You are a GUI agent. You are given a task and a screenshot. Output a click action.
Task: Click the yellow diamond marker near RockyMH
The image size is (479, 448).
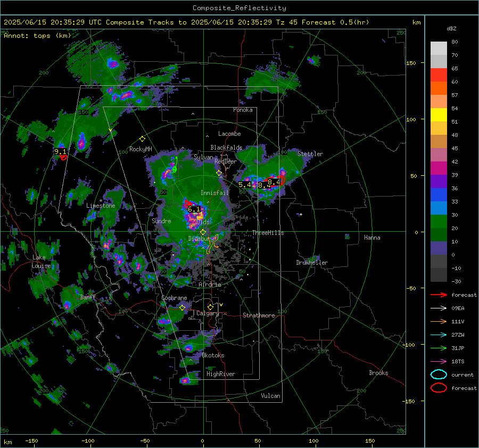pos(142,139)
